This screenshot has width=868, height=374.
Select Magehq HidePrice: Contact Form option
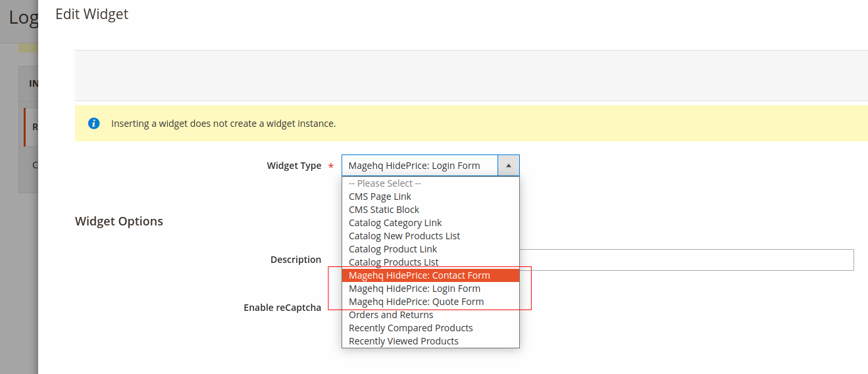430,275
